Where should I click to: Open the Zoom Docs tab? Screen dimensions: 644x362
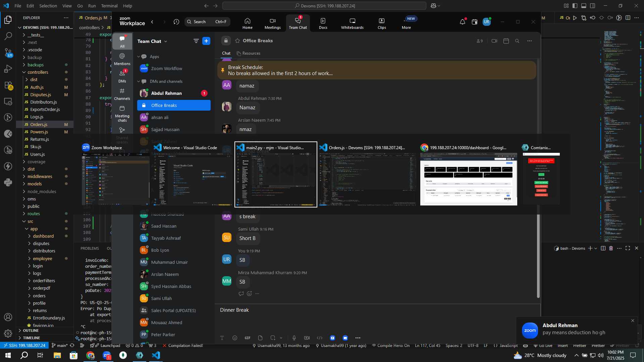point(323,23)
